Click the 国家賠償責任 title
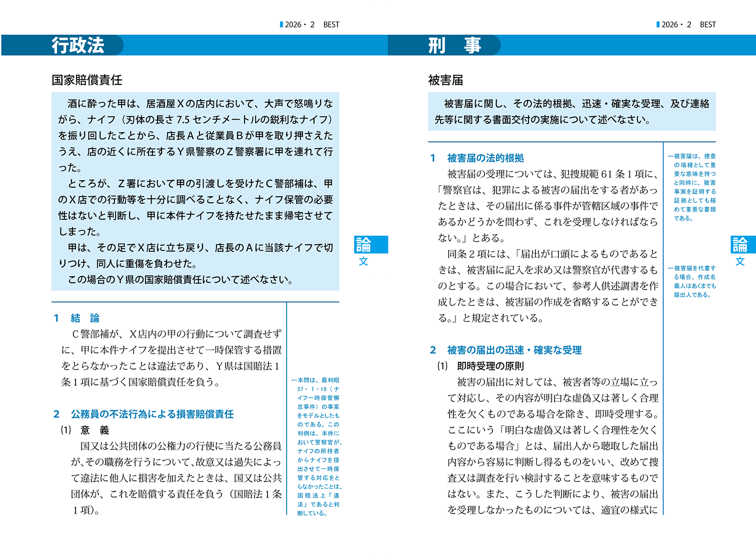The height and width of the screenshot is (556, 756). 87,80
